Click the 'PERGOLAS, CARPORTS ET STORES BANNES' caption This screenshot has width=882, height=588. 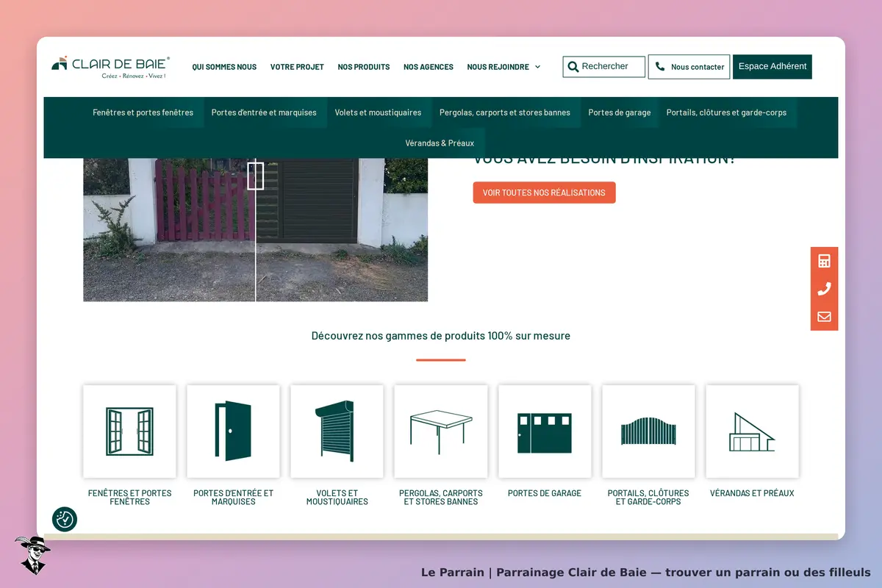point(441,498)
